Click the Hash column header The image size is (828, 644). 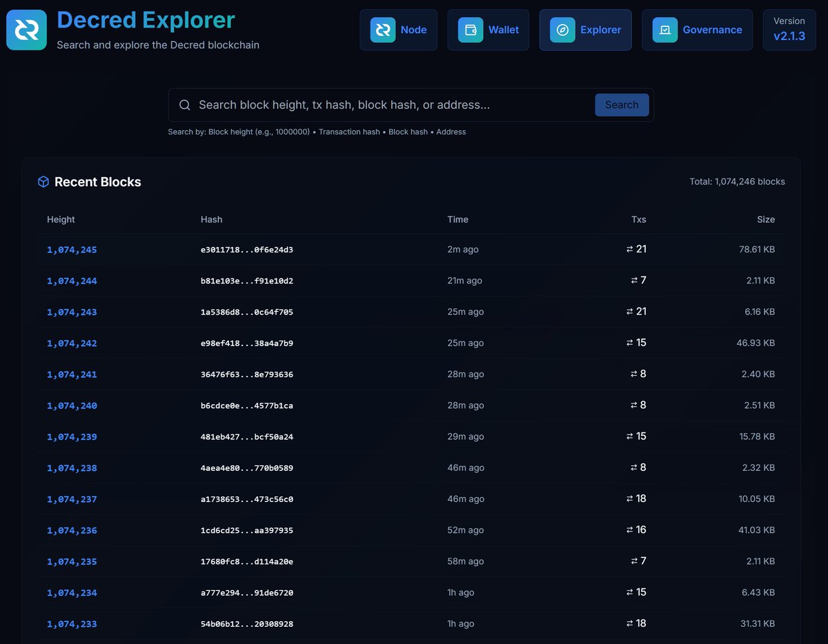tap(212, 219)
